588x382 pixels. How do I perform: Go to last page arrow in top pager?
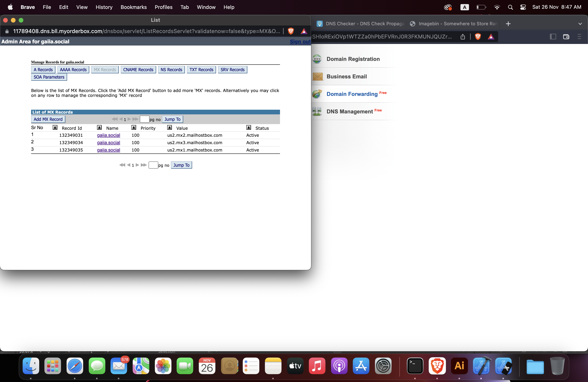[135, 119]
